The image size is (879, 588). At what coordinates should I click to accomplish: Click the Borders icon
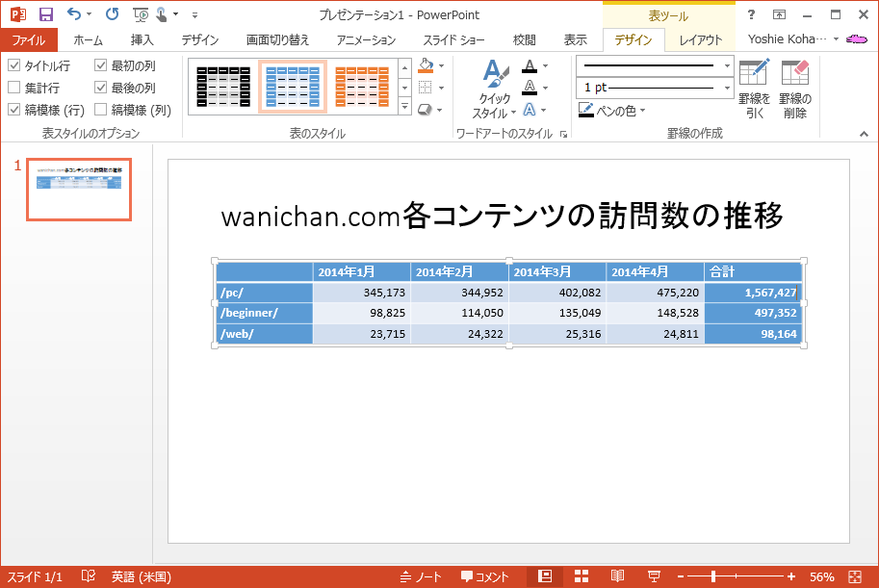[x=426, y=88]
